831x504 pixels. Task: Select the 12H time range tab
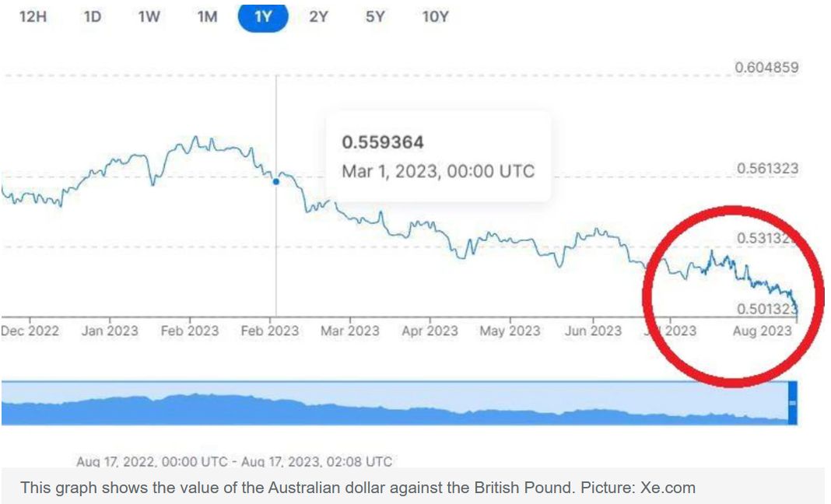pyautogui.click(x=33, y=16)
